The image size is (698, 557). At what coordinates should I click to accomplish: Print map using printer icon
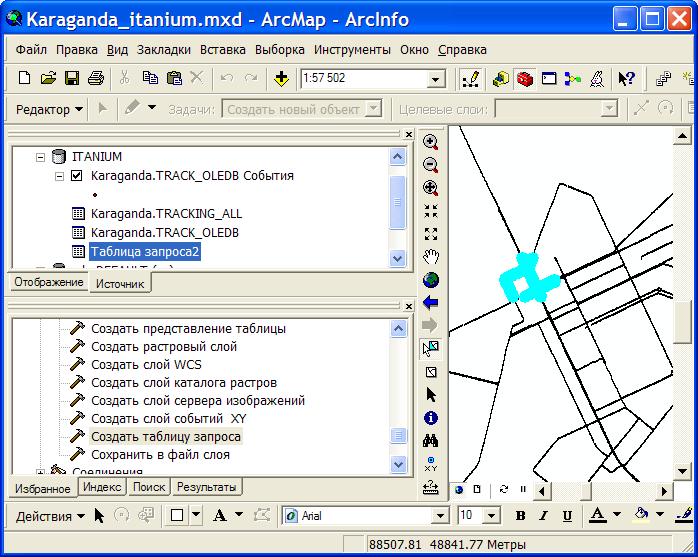(x=96, y=79)
